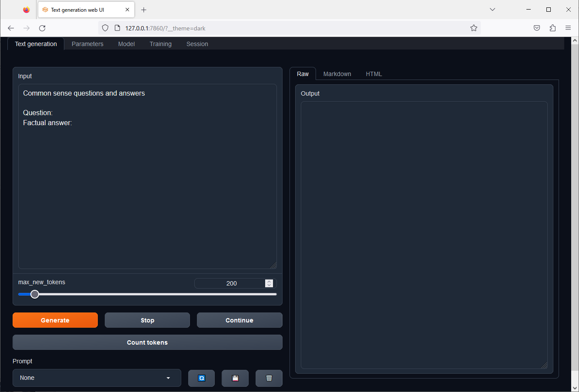Open the save-to-Pocket icon

click(x=537, y=28)
